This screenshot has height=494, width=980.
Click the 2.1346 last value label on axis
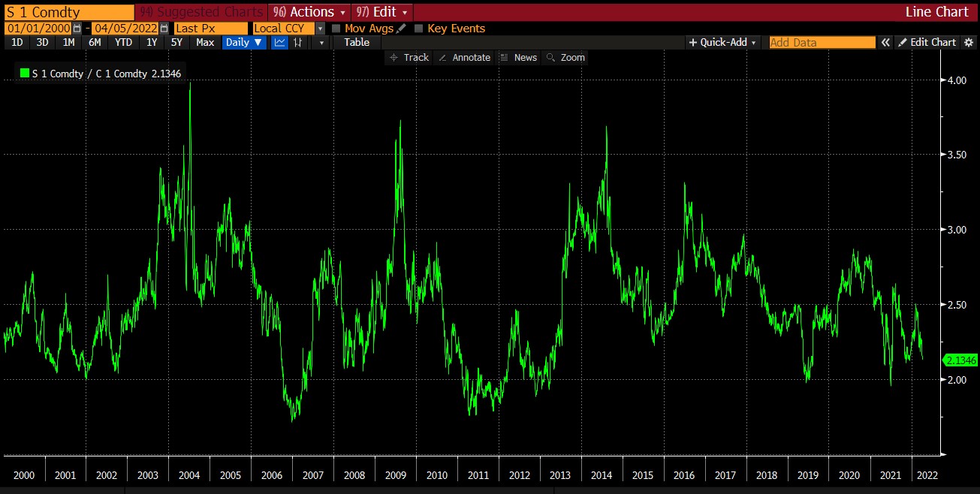(x=961, y=360)
